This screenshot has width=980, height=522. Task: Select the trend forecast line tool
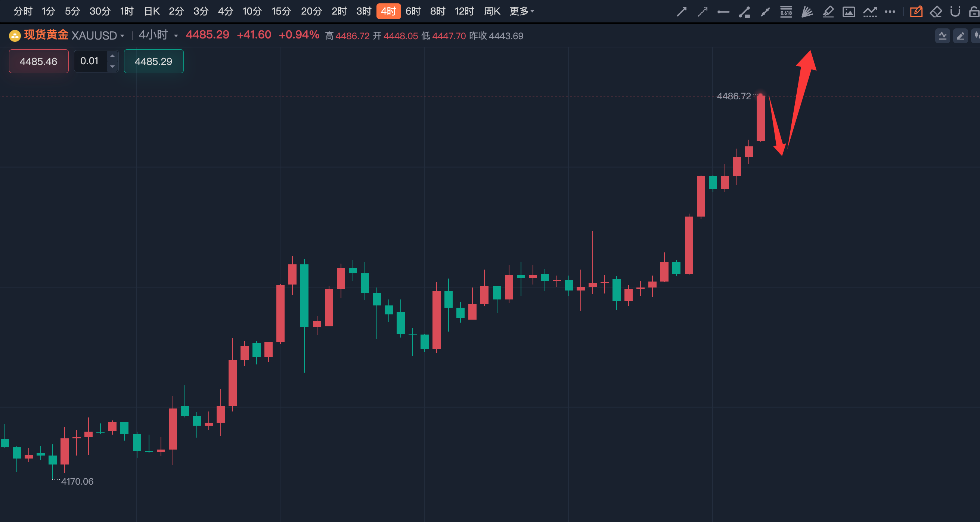pos(870,12)
